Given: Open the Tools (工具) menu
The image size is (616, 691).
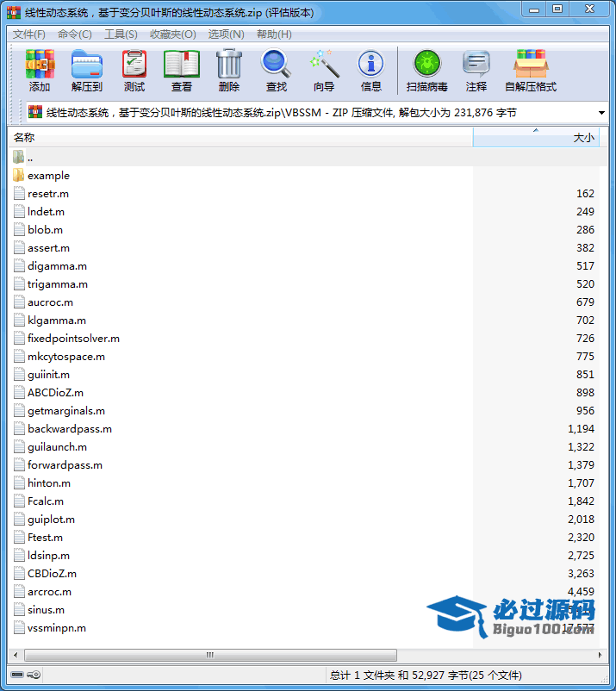Looking at the screenshot, I should [x=121, y=34].
